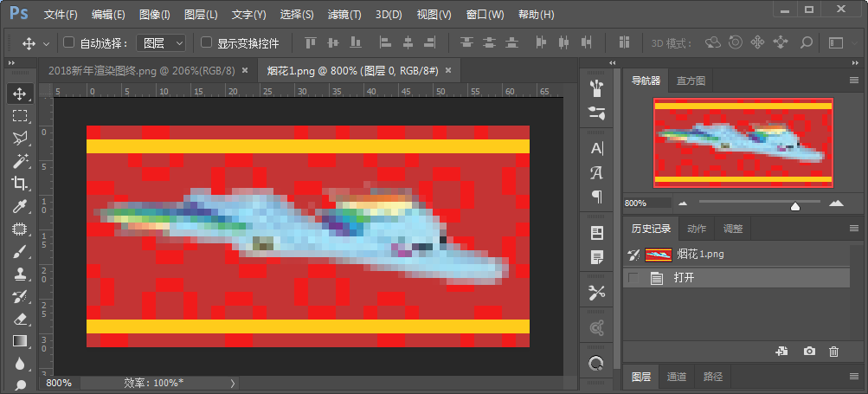The image size is (868, 394).
Task: Click Distribute Right Edges icon
Action: 587,42
